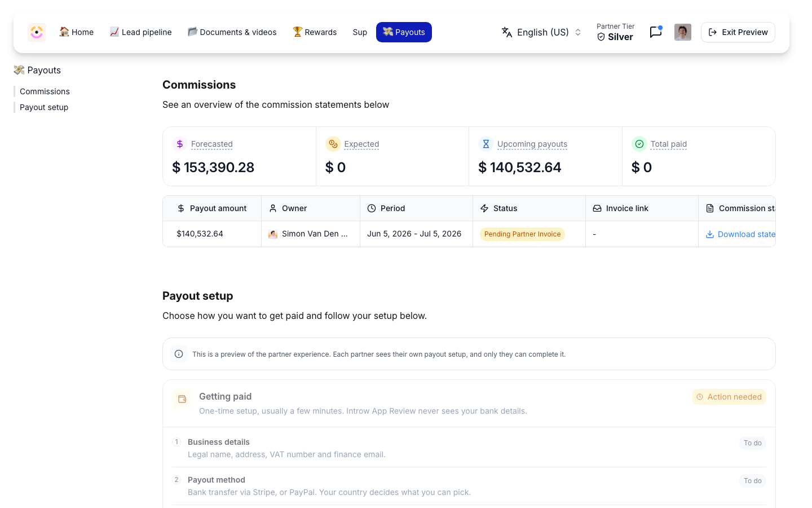This screenshot has width=812, height=508.
Task: Click the Period clock icon in header
Action: 372,208
